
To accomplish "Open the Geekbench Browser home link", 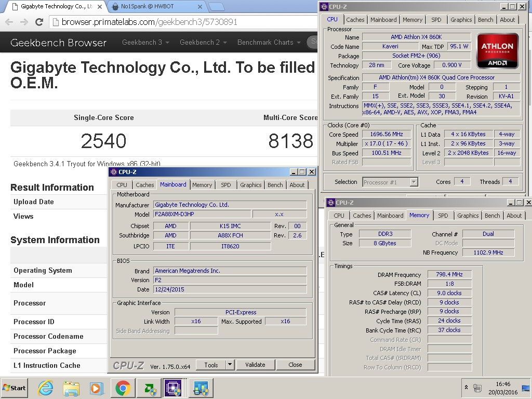I will click(x=58, y=43).
